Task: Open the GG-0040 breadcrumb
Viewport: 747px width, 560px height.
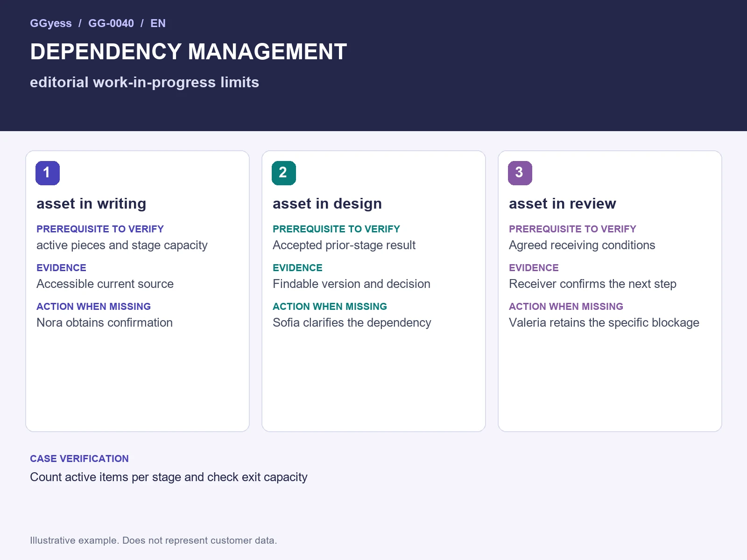Action: pos(111,23)
